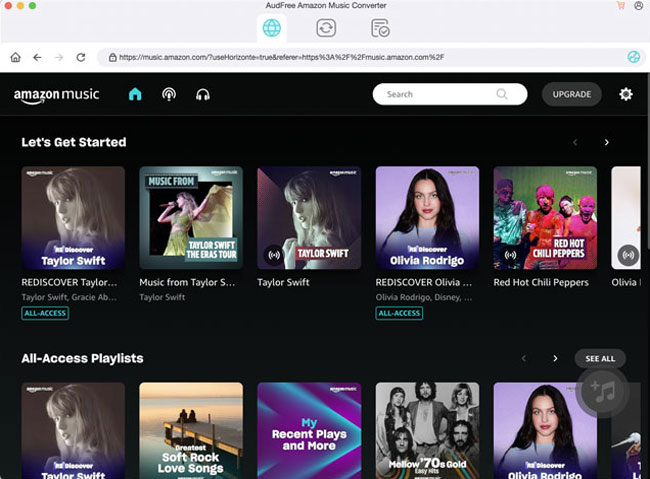Open the converted history tab icon

coord(380,28)
